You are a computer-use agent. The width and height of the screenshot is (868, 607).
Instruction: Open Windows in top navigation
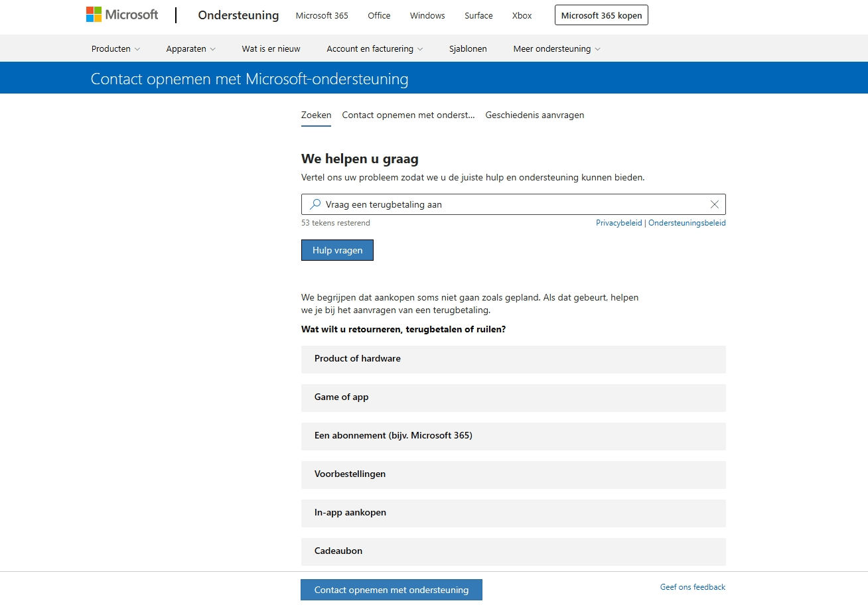427,15
